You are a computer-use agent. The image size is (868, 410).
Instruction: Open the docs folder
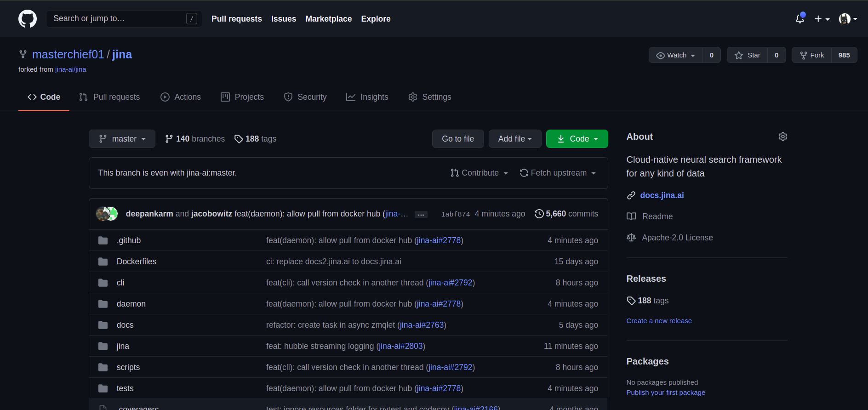[x=125, y=325]
